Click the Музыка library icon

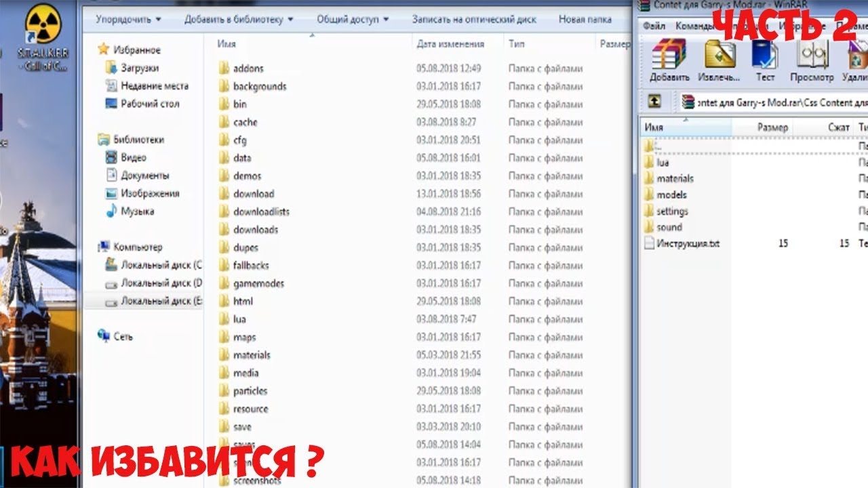112,211
